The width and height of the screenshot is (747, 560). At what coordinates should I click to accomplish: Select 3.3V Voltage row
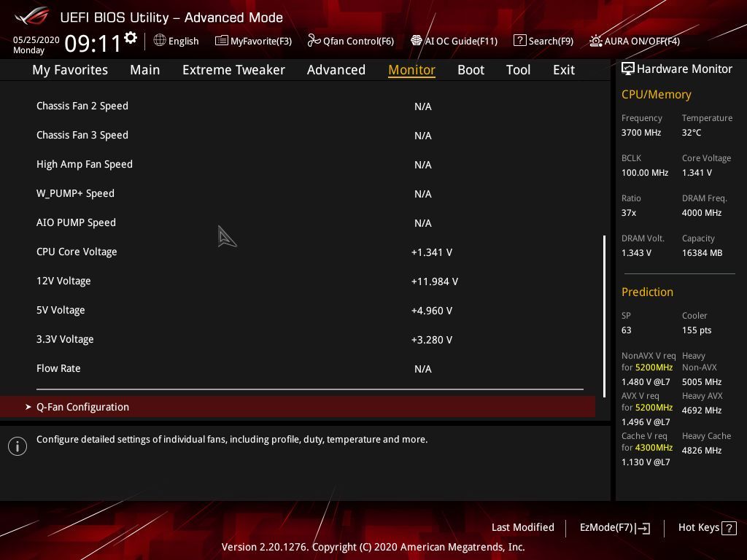[298, 339]
